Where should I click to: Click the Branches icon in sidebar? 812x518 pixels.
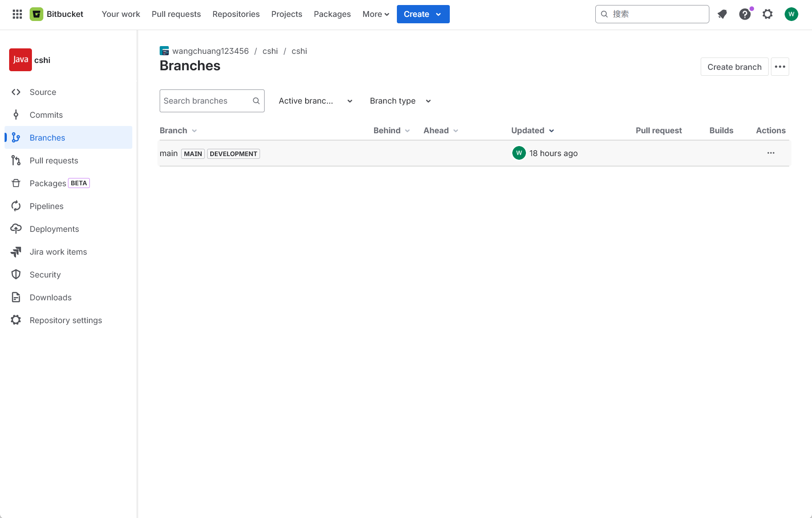click(16, 137)
